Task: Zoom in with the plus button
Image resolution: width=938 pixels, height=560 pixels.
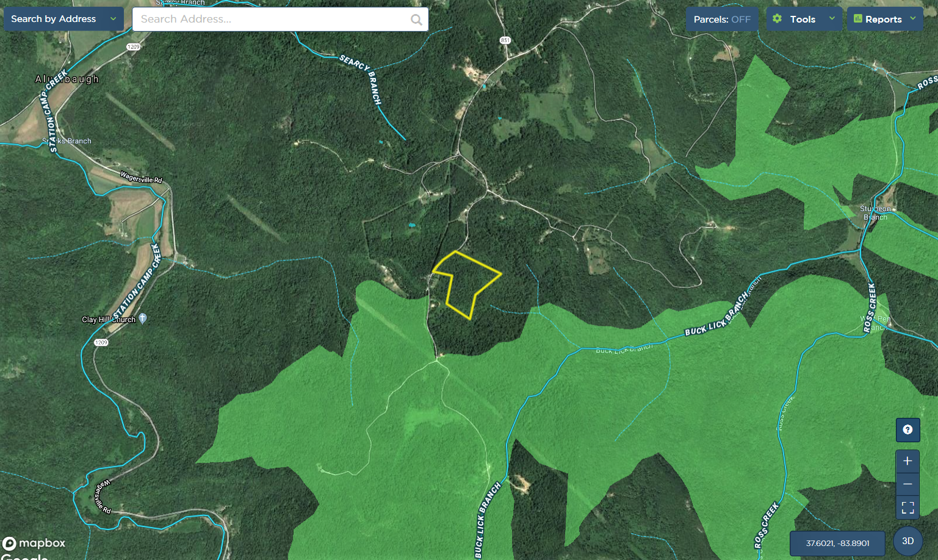Action: pyautogui.click(x=907, y=461)
